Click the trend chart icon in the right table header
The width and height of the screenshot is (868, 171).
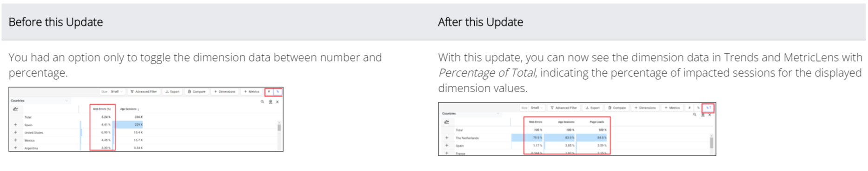447,122
